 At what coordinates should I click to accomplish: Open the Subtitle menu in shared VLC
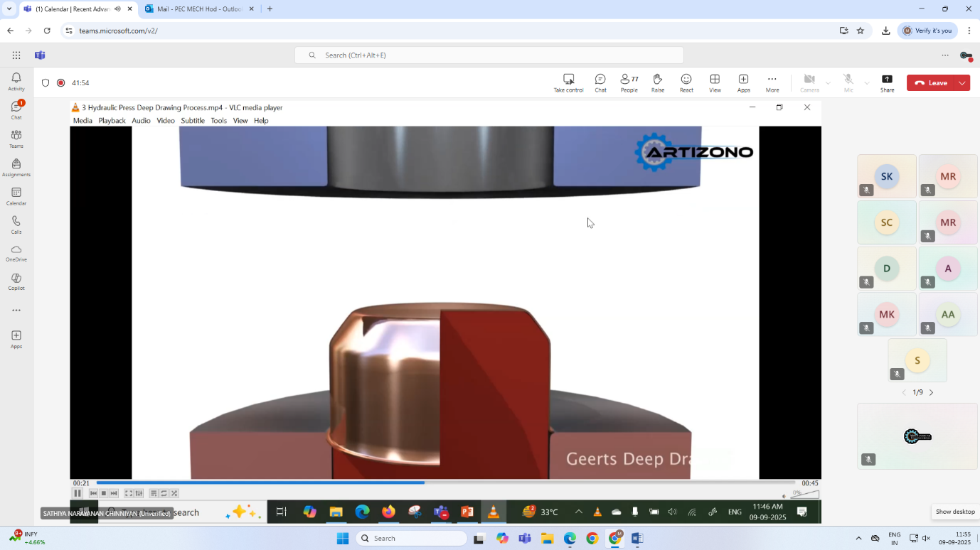point(193,121)
